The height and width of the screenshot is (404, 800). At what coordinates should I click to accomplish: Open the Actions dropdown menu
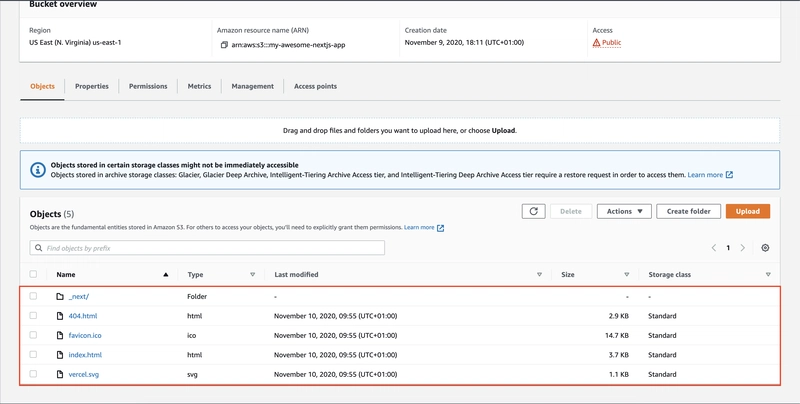624,211
